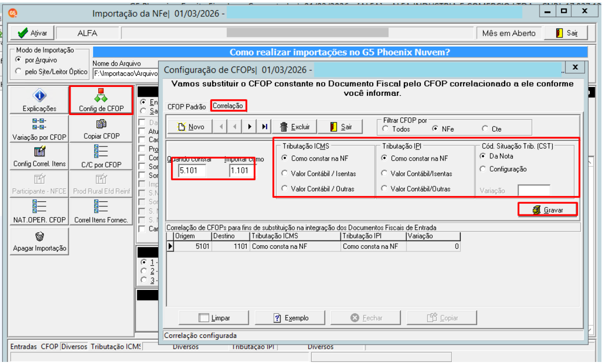Select ICMS Valor Contábil / Outras
Image resolution: width=604 pixels, height=364 pixels.
(x=318, y=189)
